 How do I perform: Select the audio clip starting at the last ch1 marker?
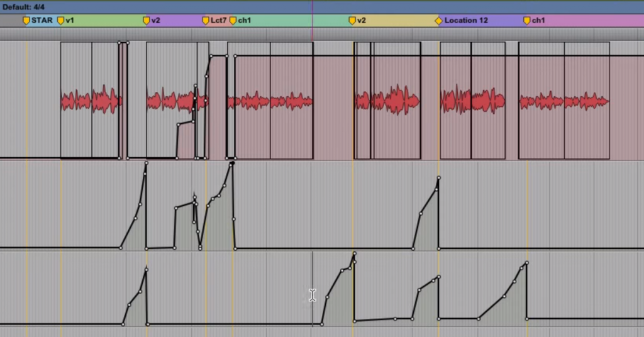(x=541, y=100)
